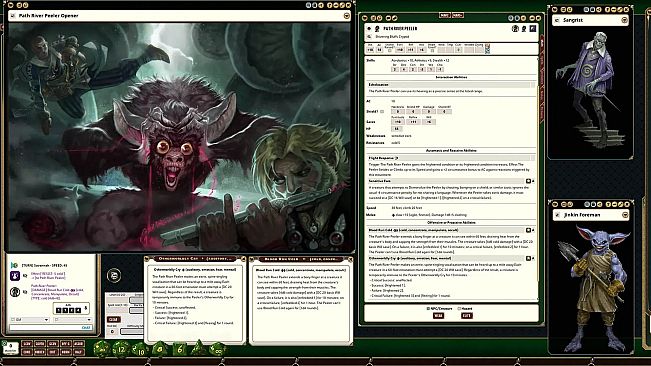Click the purple icon in the chat log

pyautogui.click(x=15, y=276)
